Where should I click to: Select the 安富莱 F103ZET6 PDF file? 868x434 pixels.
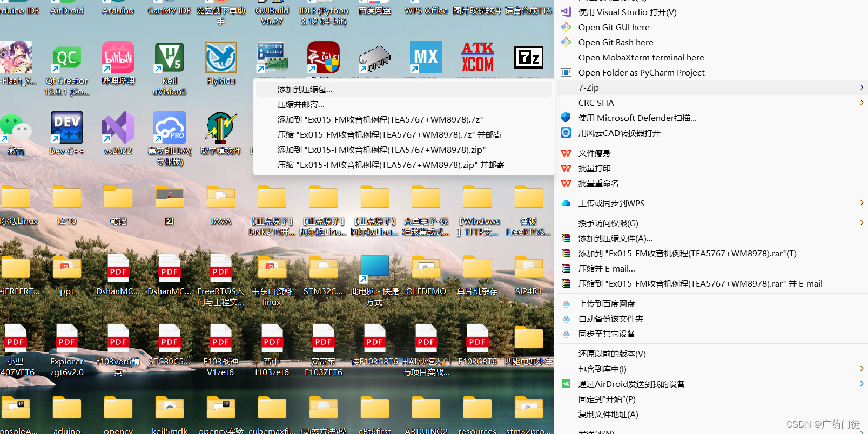pyautogui.click(x=323, y=338)
